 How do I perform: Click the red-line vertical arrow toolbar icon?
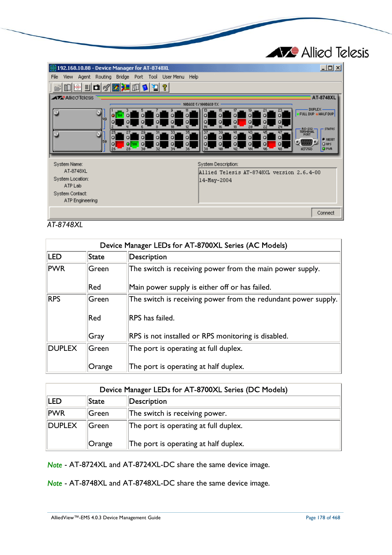tap(77, 88)
